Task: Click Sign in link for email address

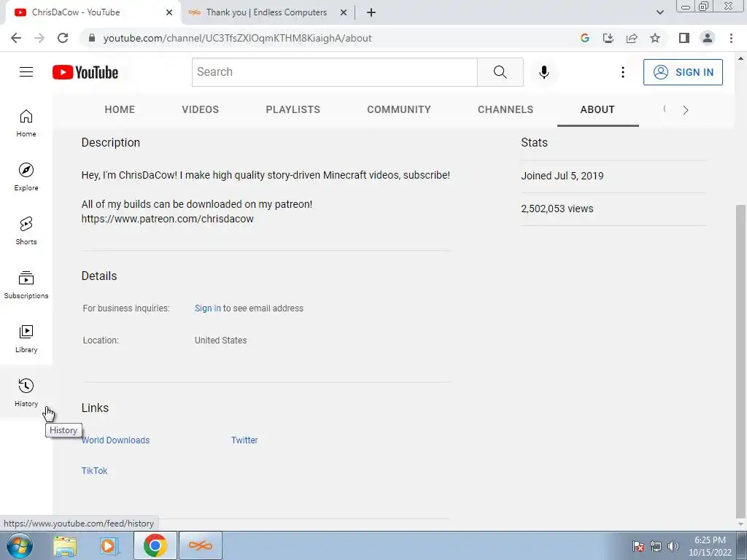Action: pos(208,308)
